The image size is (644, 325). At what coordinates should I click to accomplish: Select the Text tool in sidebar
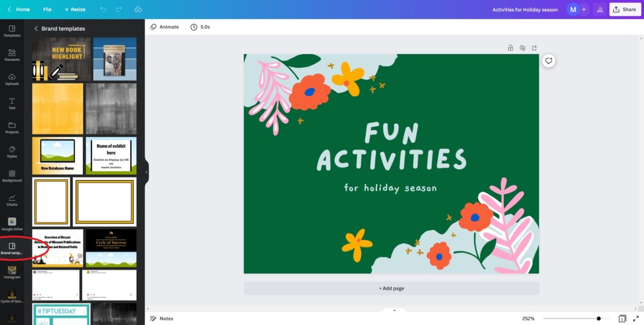click(x=12, y=103)
